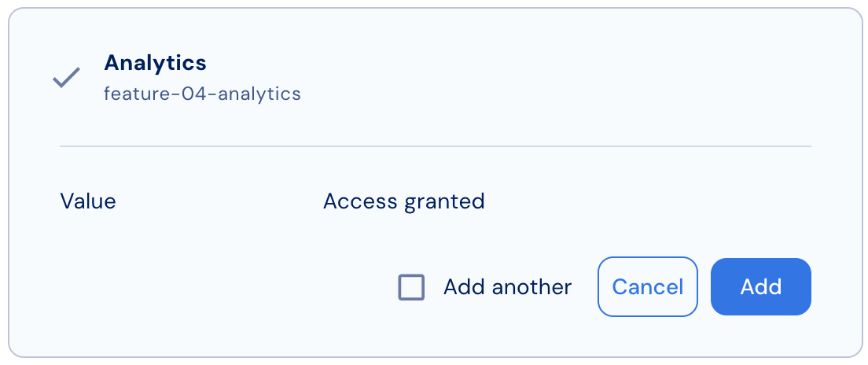Click the Add another label text

tap(507, 287)
